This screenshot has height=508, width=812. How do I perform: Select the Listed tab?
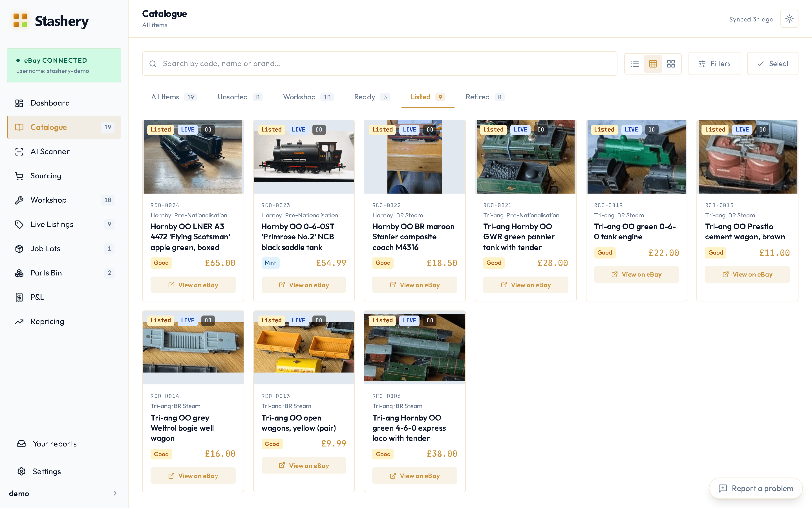coord(428,97)
